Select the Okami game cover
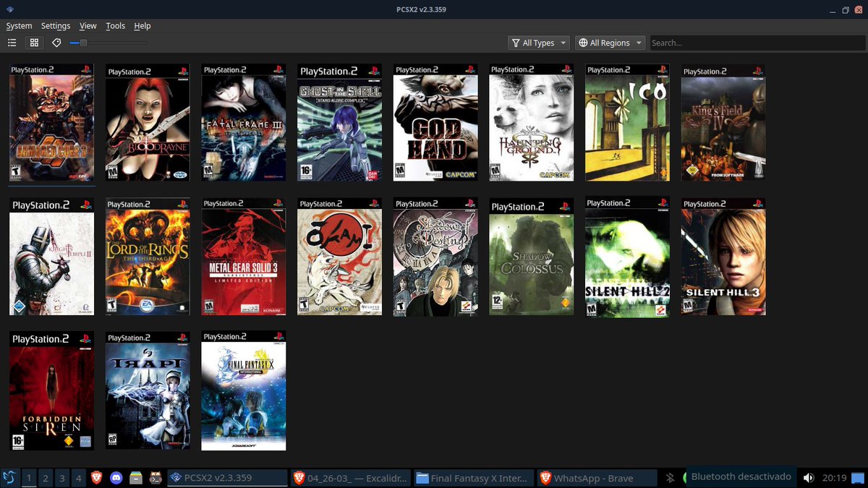 pyautogui.click(x=339, y=256)
